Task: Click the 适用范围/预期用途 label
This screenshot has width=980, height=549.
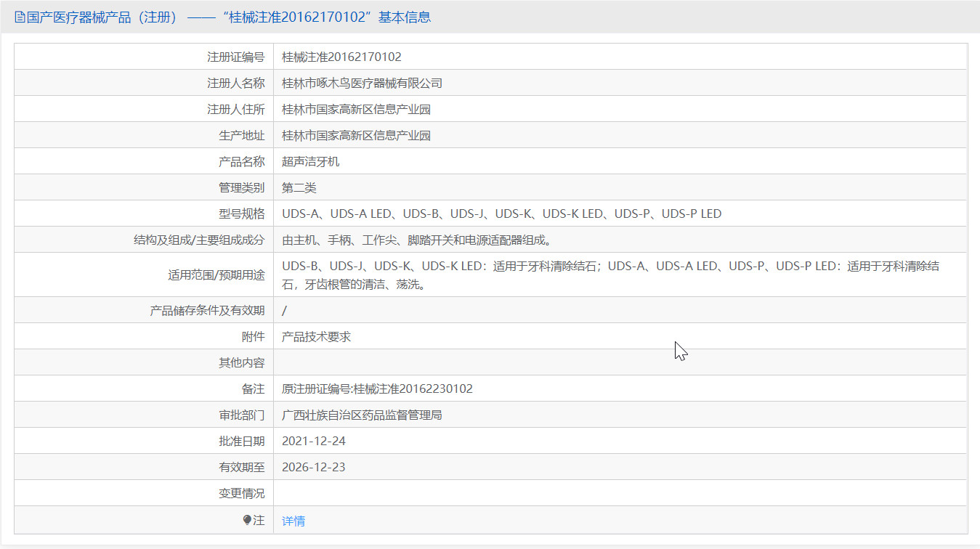Action: click(x=216, y=275)
